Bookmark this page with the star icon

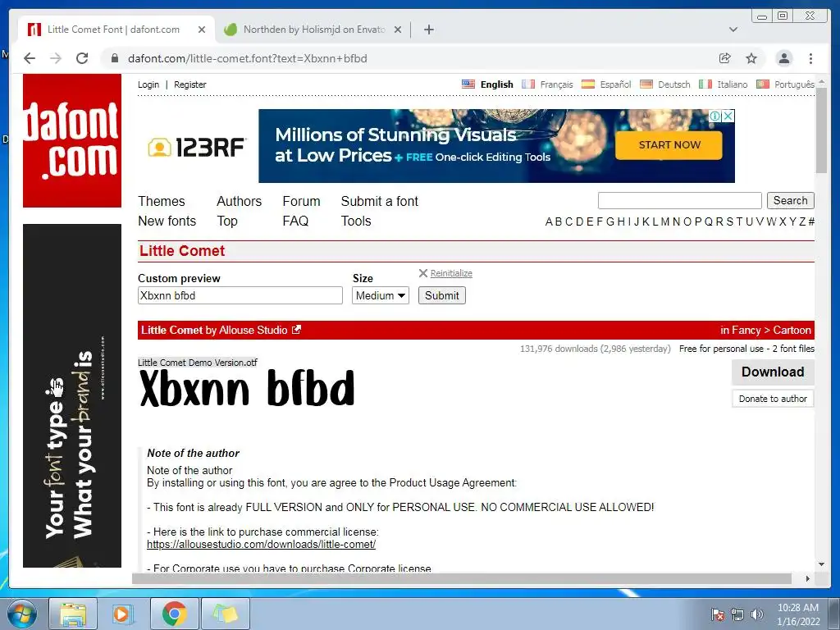(751, 58)
